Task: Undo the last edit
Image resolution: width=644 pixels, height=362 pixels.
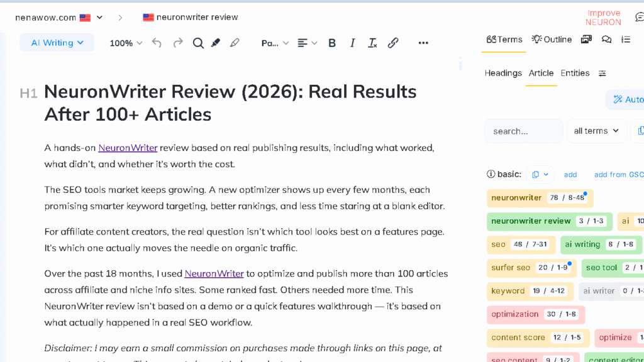Action: click(x=157, y=43)
